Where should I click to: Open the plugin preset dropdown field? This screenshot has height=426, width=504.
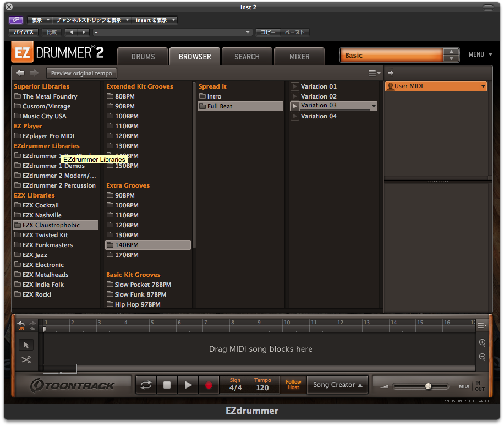coord(172,32)
